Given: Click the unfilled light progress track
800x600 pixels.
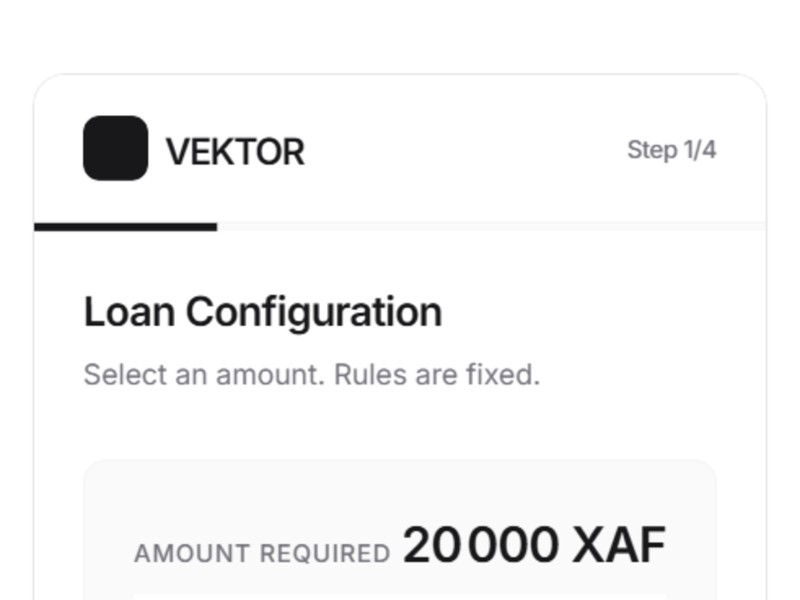Looking at the screenshot, I should pyautogui.click(x=490, y=227).
